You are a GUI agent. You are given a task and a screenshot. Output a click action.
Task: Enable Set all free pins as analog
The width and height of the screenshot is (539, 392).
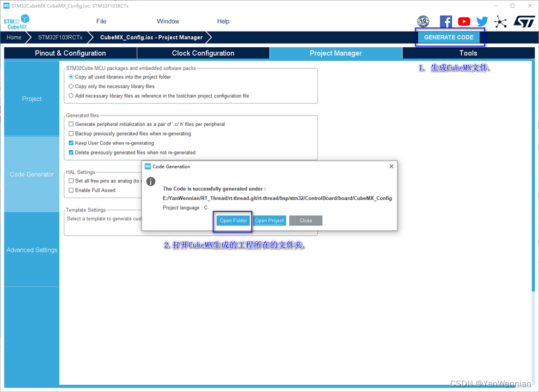[x=71, y=181]
